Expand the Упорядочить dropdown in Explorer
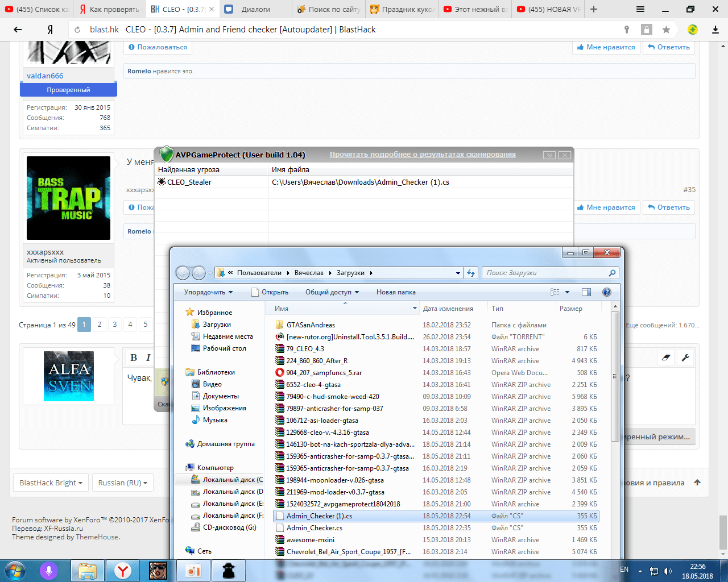728x582 pixels. pos(208,292)
